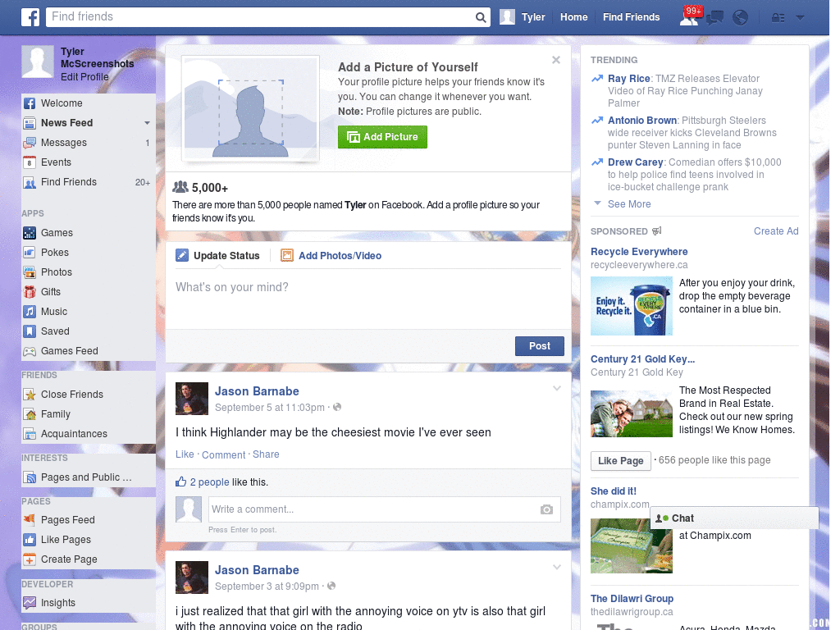840x630 pixels.
Task: Open the account menu dropdown arrow
Action: pos(801,18)
